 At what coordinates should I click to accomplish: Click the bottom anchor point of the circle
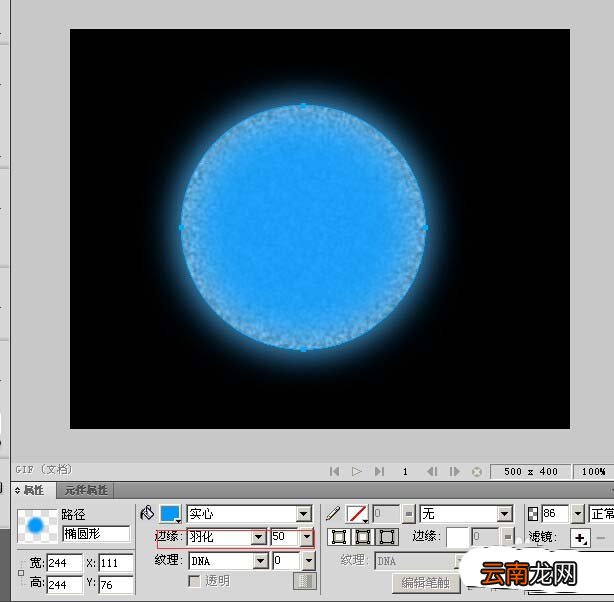click(x=304, y=349)
